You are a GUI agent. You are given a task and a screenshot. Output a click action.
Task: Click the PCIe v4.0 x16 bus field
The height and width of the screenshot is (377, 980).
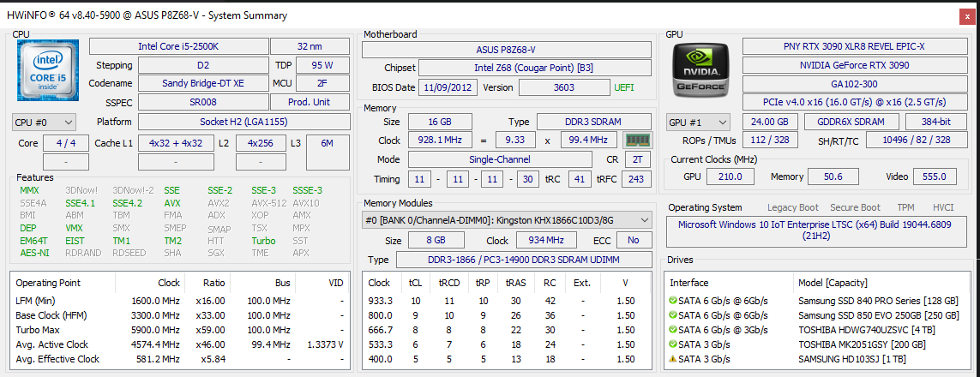click(854, 102)
